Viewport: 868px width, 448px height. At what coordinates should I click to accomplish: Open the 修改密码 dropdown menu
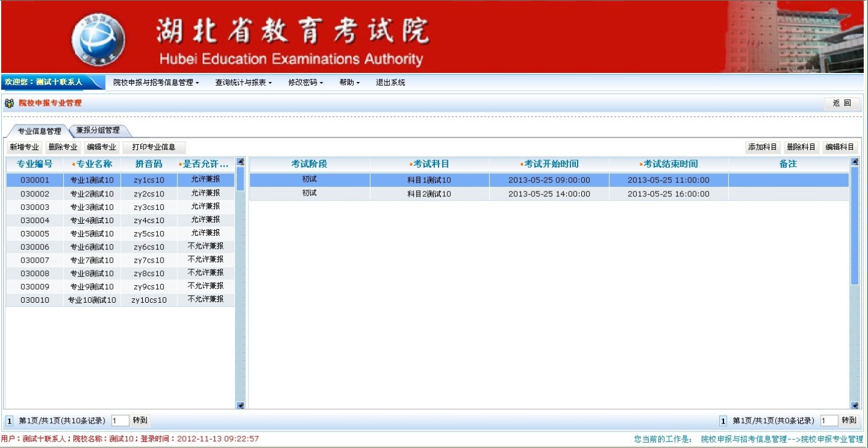[x=306, y=83]
